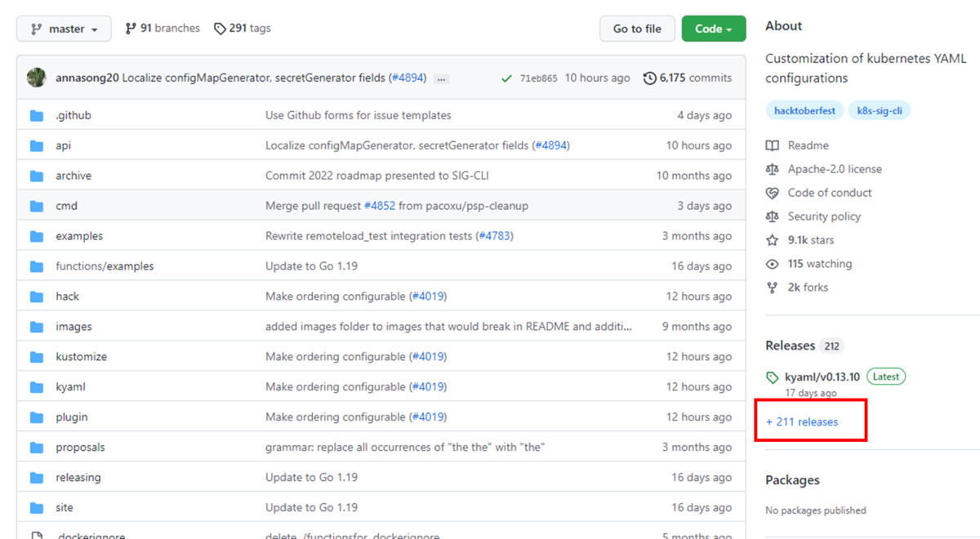Open commit hash 71eb865
Viewport: 980px width, 539px height.
(x=538, y=78)
